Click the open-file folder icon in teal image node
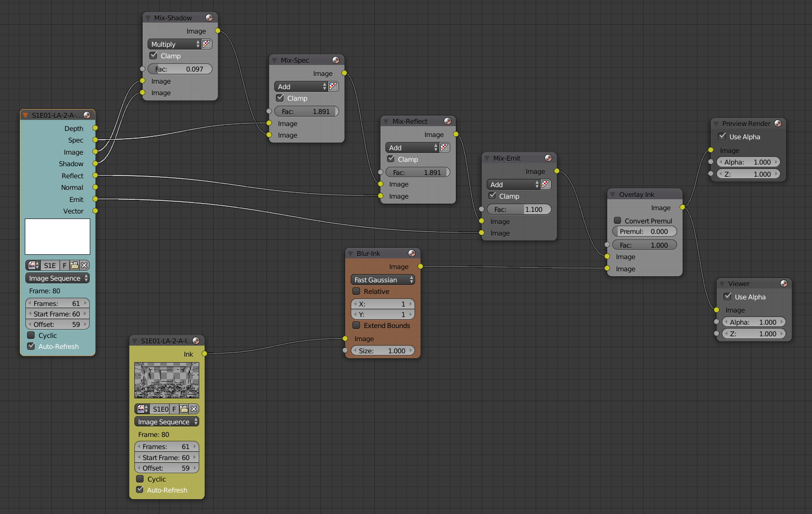The height and width of the screenshot is (514, 812). (x=74, y=265)
